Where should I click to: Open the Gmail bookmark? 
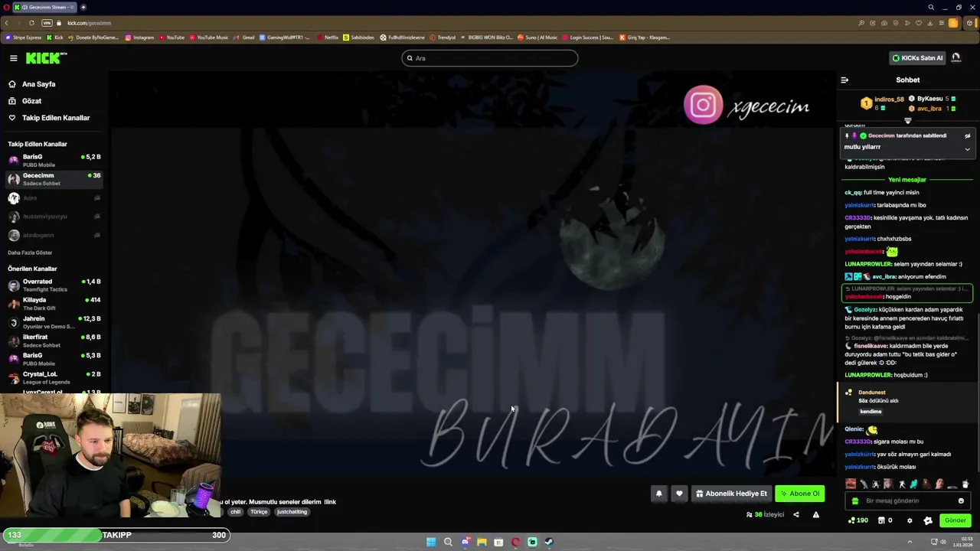245,37
